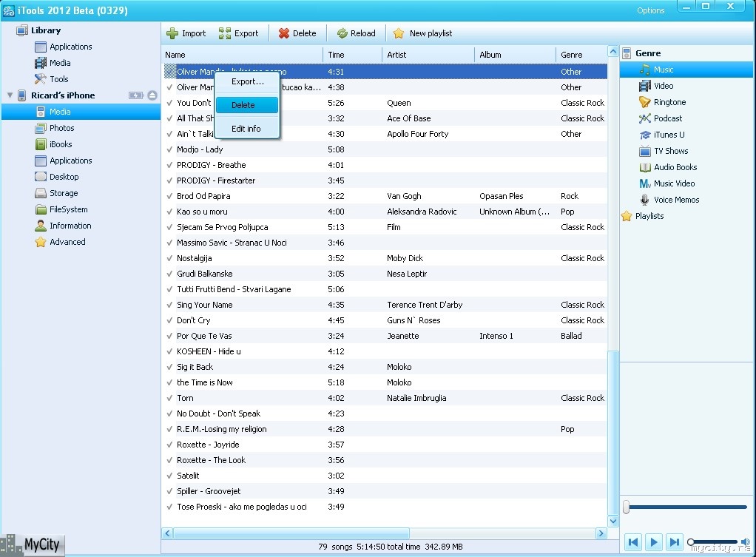
Task: Choose Edit info from context menu
Action: [246, 129]
